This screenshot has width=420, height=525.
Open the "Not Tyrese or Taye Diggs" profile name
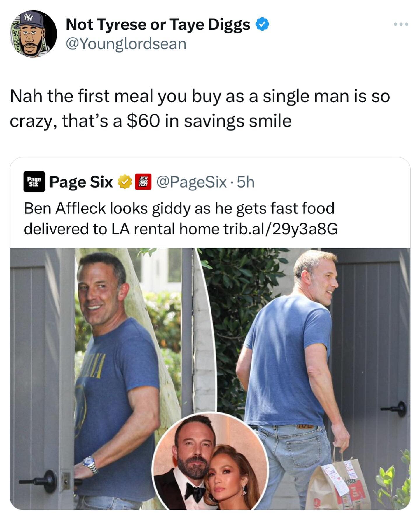click(x=158, y=24)
